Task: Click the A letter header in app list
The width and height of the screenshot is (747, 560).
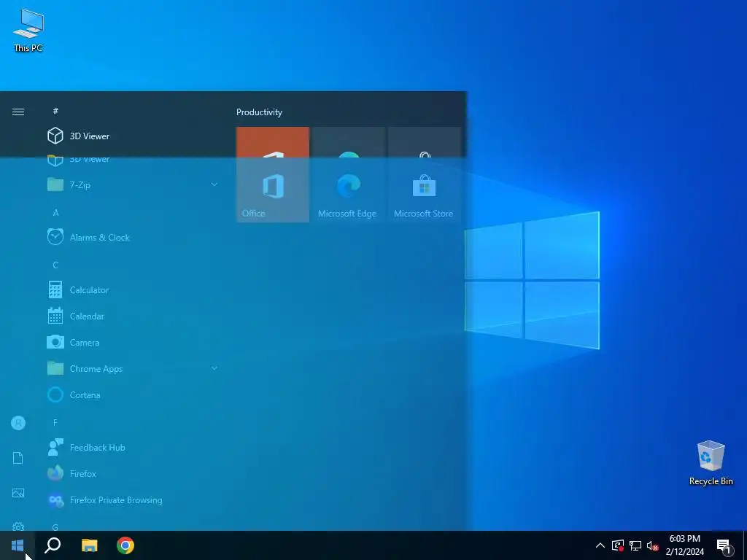Action: [x=55, y=213]
